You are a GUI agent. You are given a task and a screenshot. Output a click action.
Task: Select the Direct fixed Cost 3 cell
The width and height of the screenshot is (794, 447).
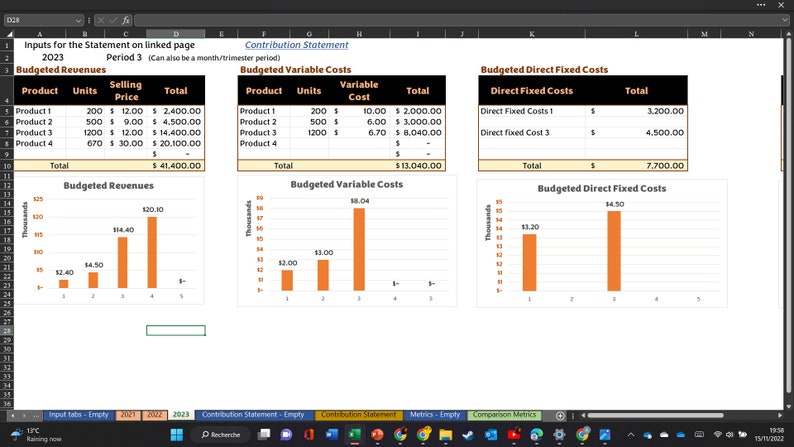click(x=532, y=133)
